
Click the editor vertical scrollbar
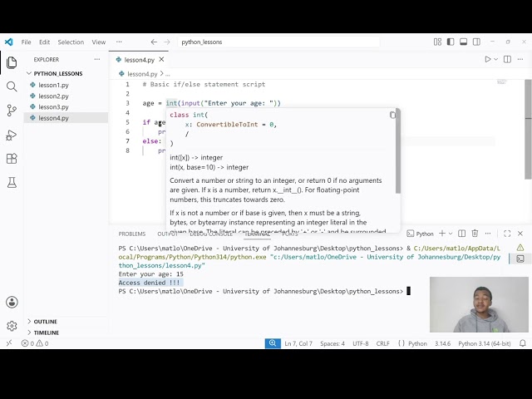click(x=528, y=130)
